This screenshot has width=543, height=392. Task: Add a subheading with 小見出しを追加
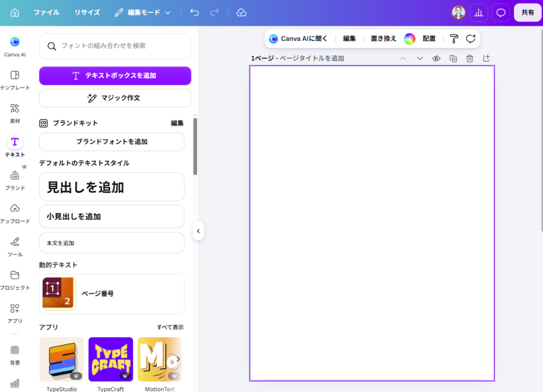pos(111,216)
